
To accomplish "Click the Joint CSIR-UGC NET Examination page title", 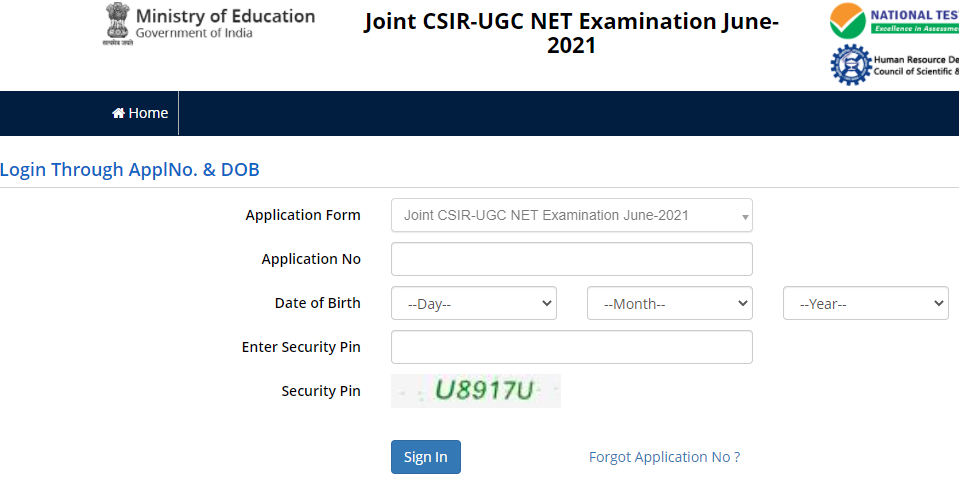I will 571,33.
